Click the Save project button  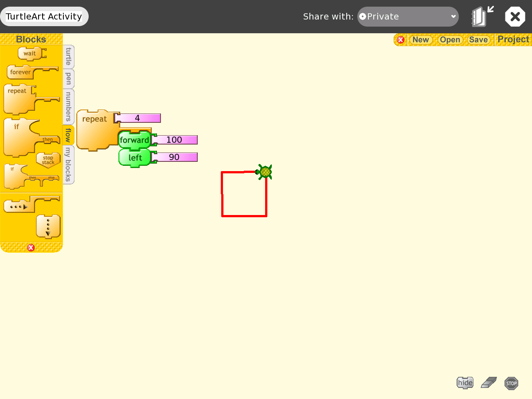(x=478, y=39)
